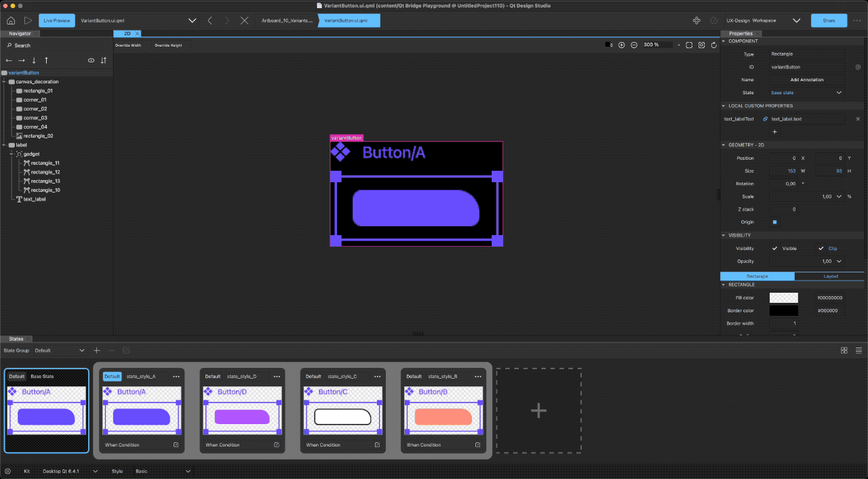Click the blue Share button
Viewport: 868px width, 479px height.
click(x=829, y=20)
